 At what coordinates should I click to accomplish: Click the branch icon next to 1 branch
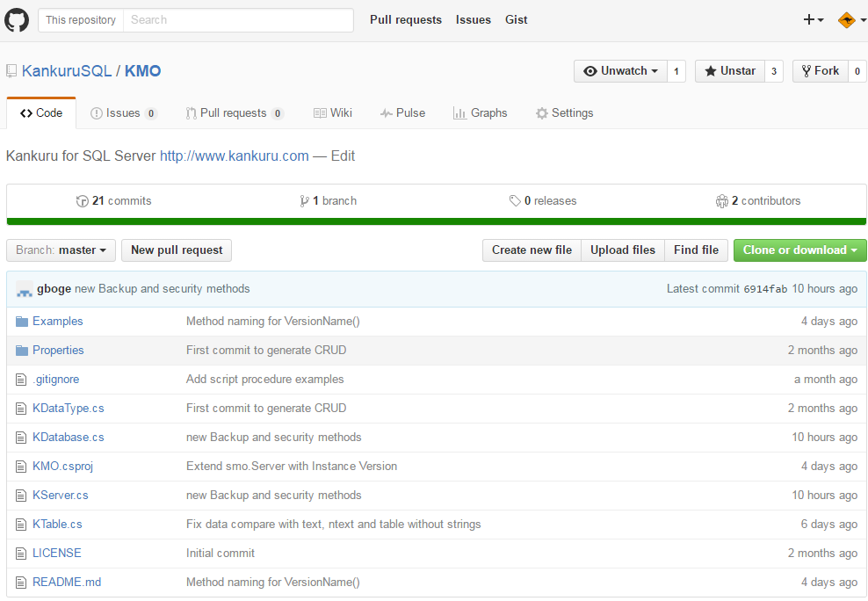click(304, 201)
